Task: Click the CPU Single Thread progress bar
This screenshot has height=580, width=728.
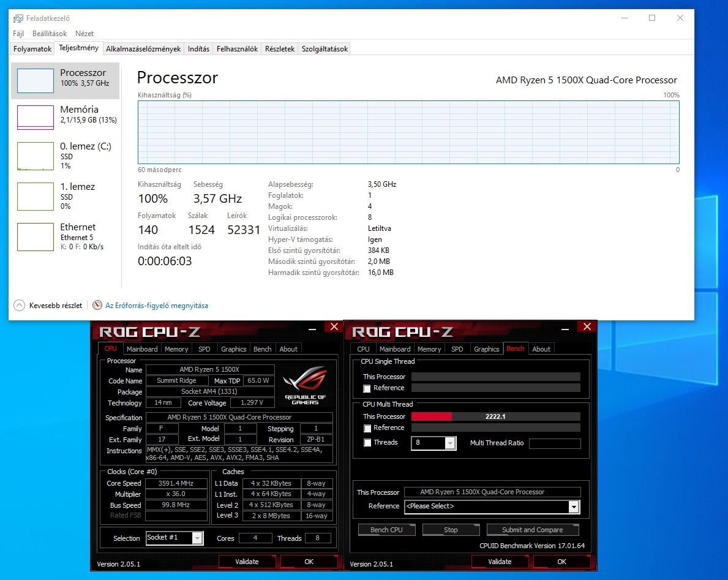Action: tap(496, 377)
